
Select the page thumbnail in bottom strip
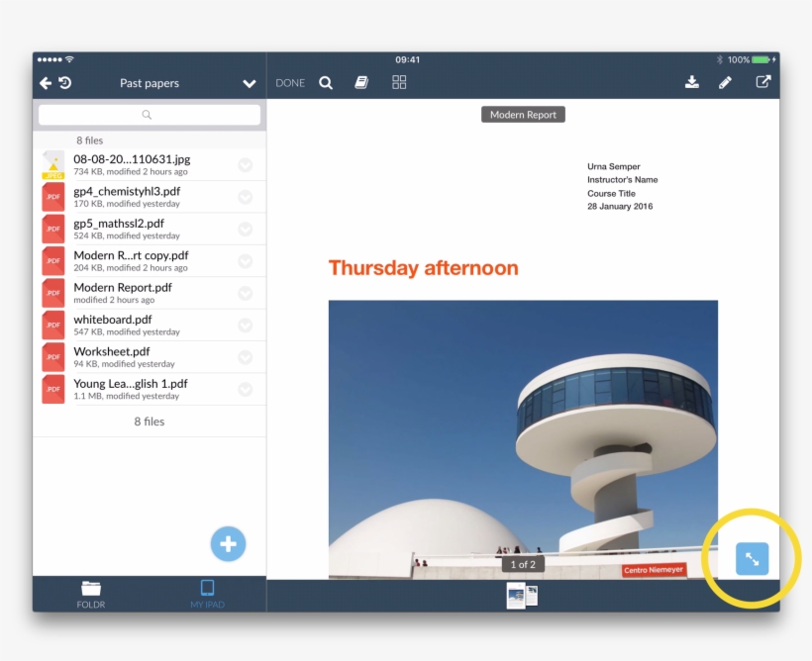522,595
